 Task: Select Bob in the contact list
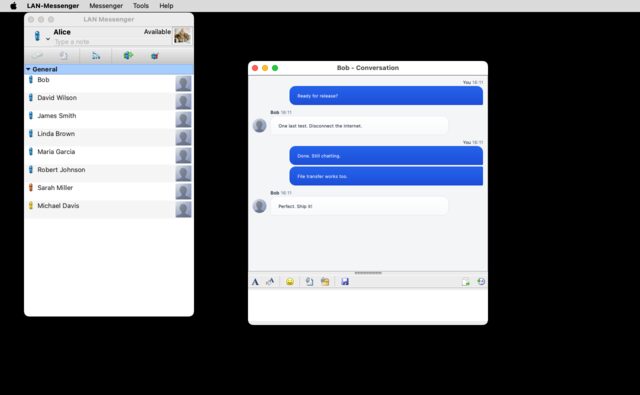(109, 83)
